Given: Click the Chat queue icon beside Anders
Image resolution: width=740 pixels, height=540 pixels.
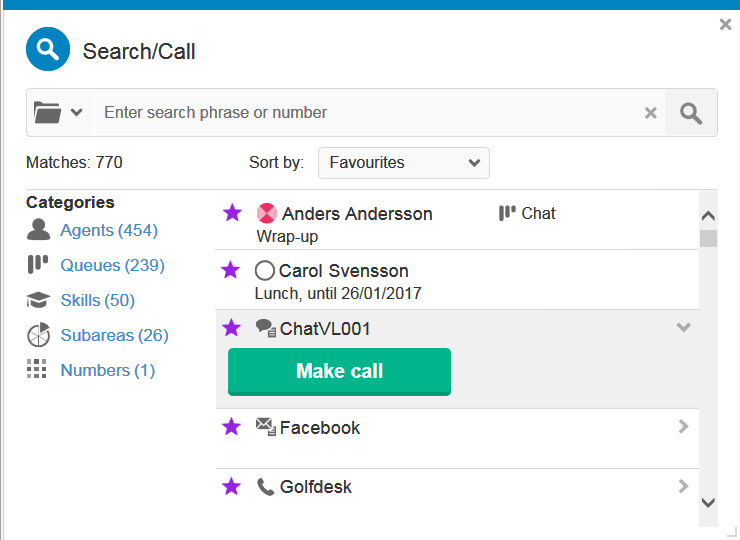Looking at the screenshot, I should (x=507, y=213).
